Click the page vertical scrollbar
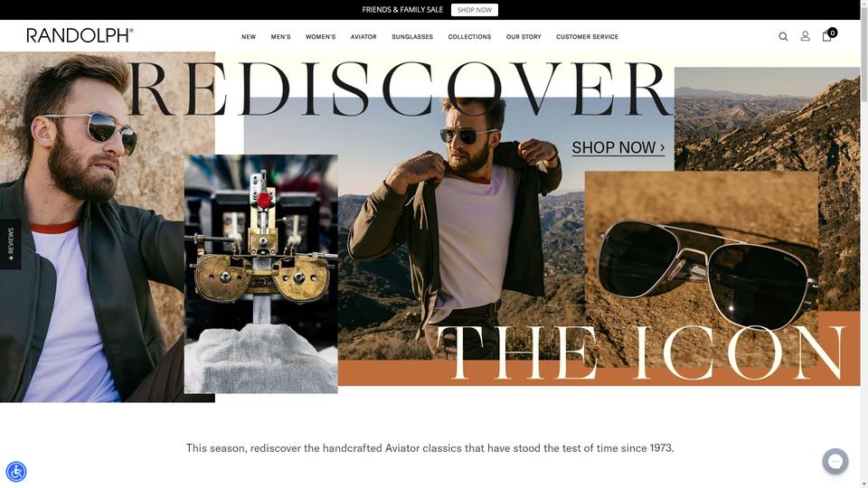The image size is (868, 488). pyautogui.click(x=864, y=244)
